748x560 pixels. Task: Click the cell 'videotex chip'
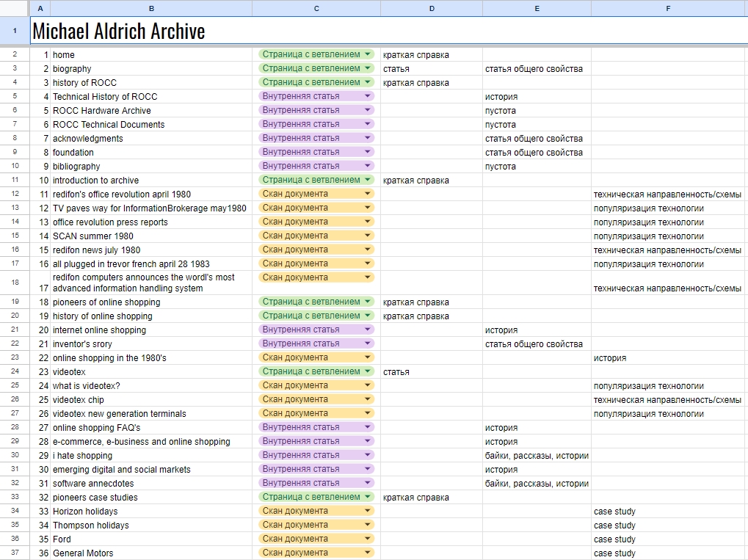pyautogui.click(x=151, y=400)
